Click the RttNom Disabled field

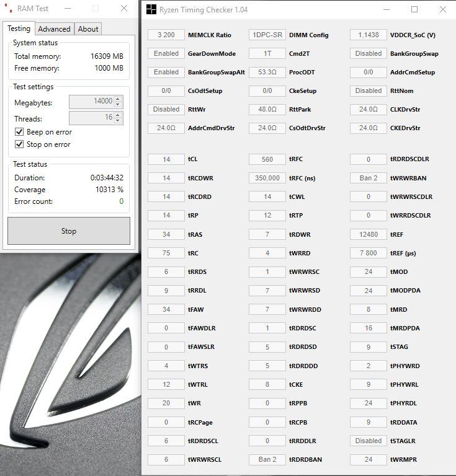(369, 90)
